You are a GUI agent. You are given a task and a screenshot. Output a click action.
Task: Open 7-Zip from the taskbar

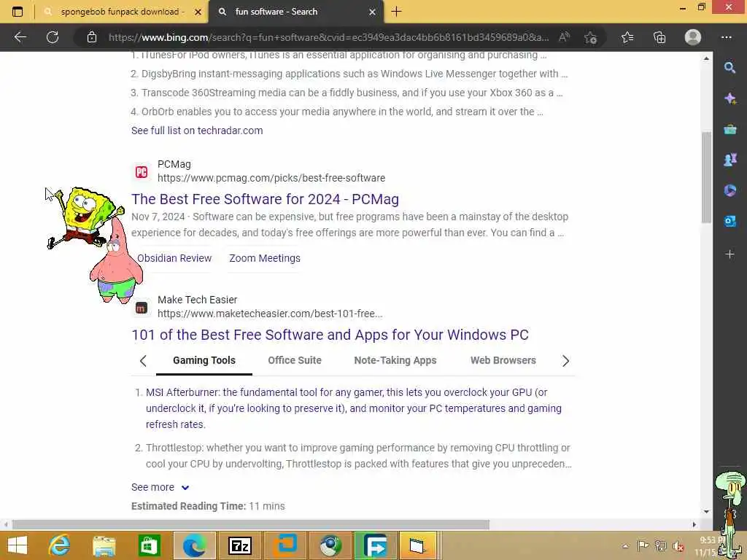click(239, 545)
